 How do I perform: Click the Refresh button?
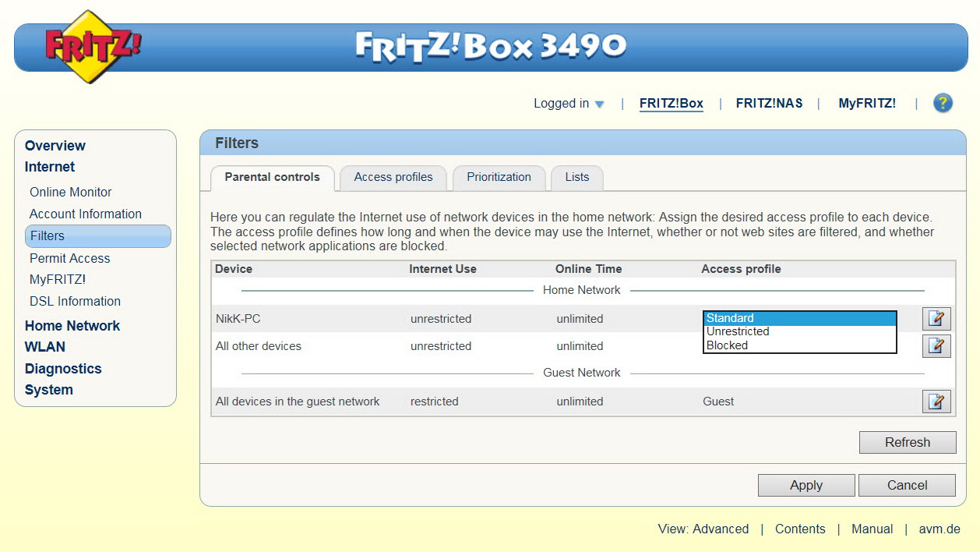click(x=908, y=443)
